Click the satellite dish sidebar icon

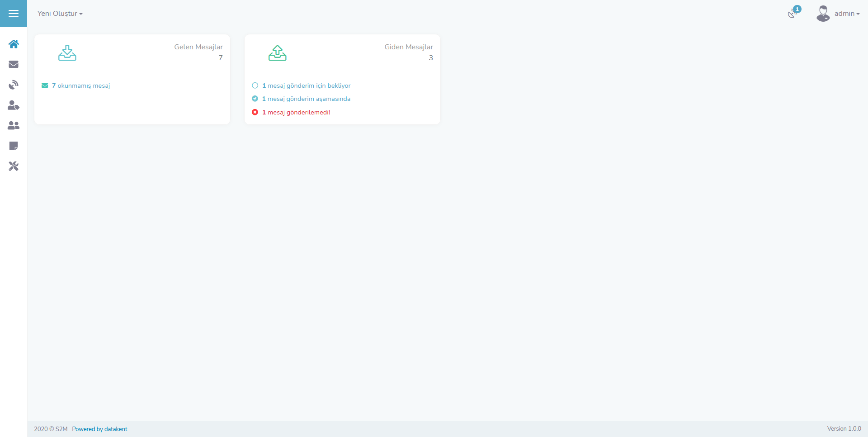pos(14,85)
